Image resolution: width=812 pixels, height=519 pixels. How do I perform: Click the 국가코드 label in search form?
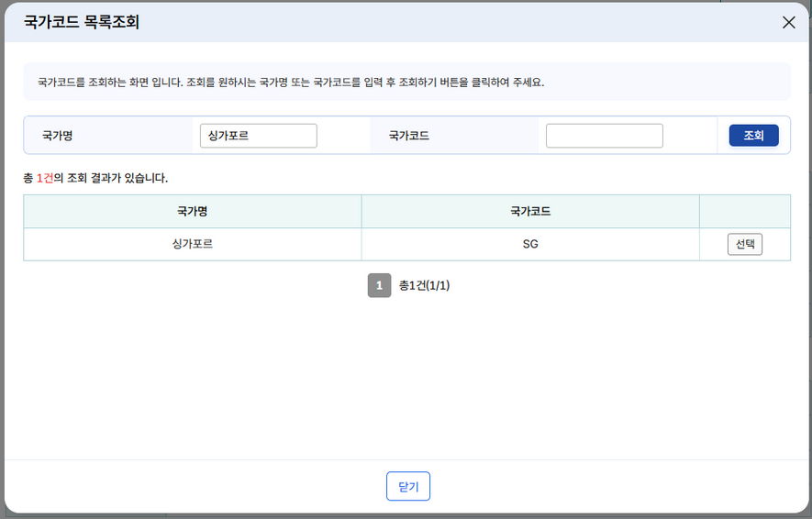[409, 136]
